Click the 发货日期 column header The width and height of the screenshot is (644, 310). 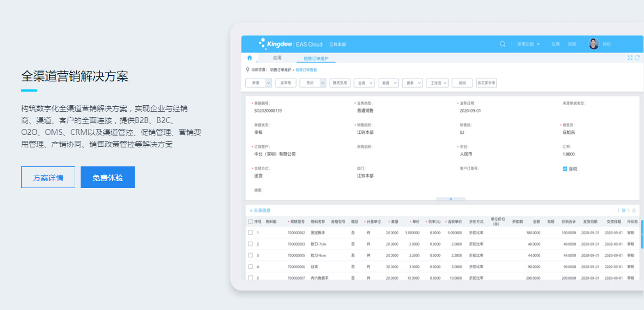click(x=590, y=222)
